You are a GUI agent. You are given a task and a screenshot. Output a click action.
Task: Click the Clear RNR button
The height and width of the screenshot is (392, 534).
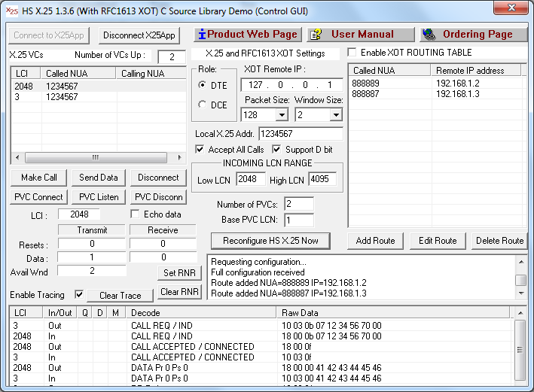[x=179, y=292]
